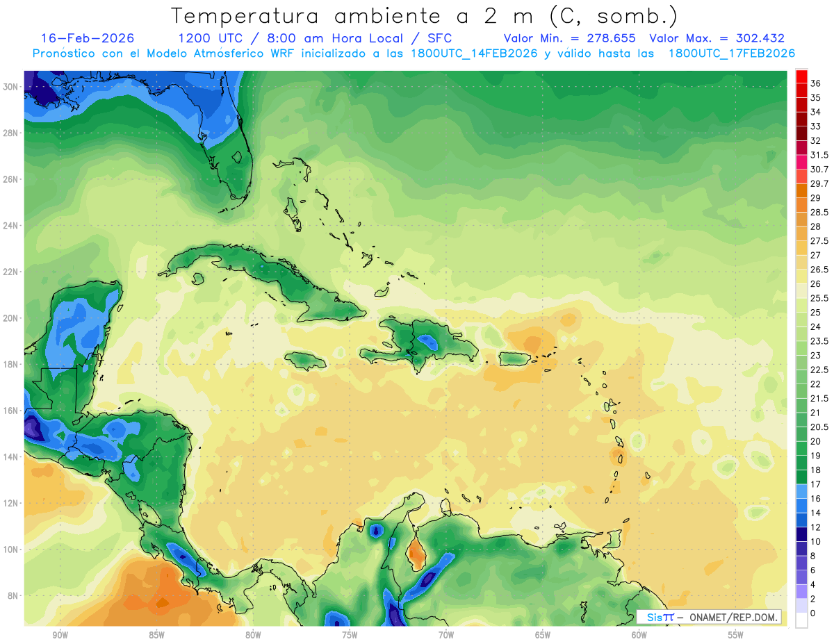Click the 'Valor Min. = 278.655' text
The image size is (834, 644).
click(570, 38)
